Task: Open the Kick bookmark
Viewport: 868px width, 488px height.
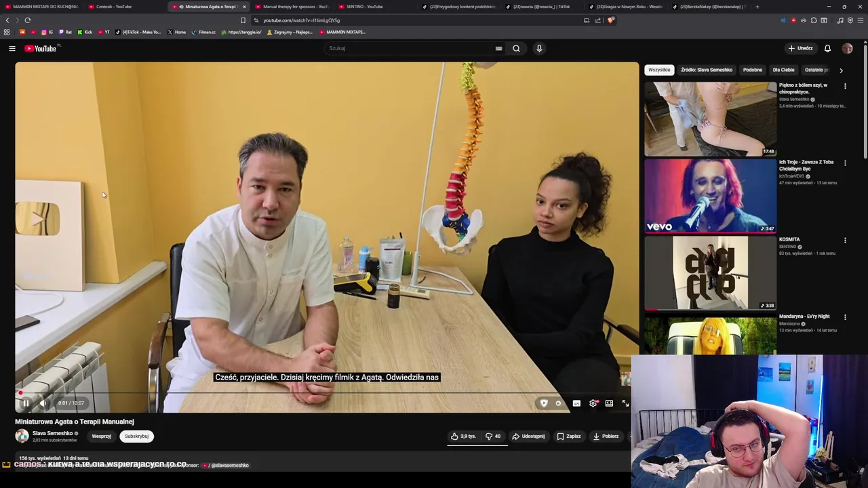Action: [85, 32]
